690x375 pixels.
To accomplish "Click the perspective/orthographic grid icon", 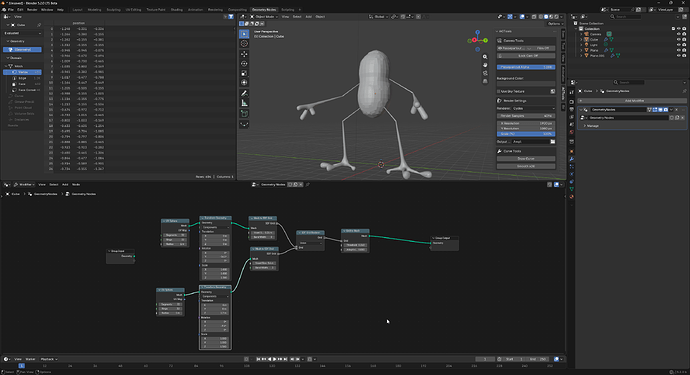I will (485, 81).
